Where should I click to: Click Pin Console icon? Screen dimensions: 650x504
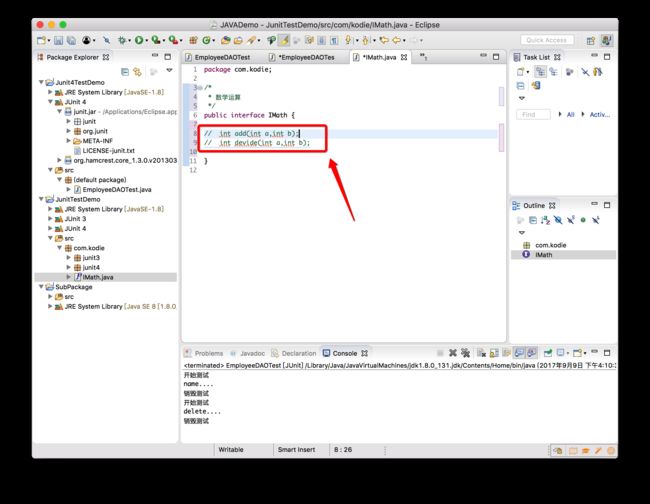click(x=548, y=353)
